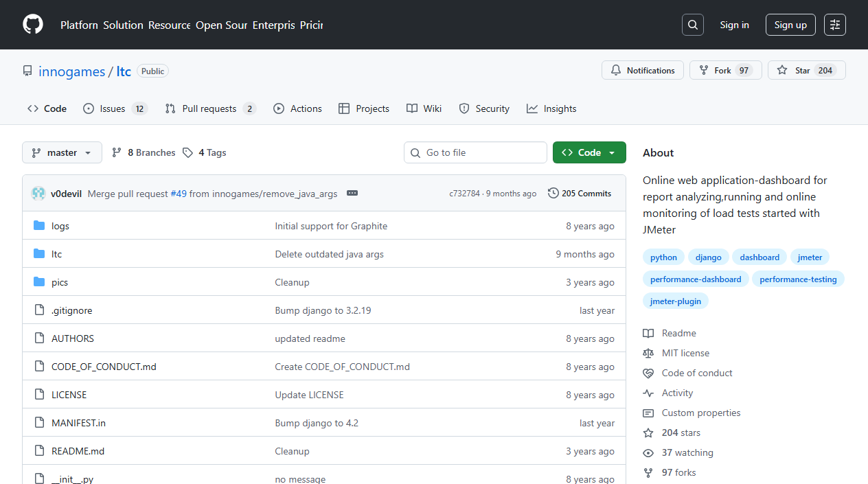Click the Notifications bell button

pyautogui.click(x=643, y=70)
